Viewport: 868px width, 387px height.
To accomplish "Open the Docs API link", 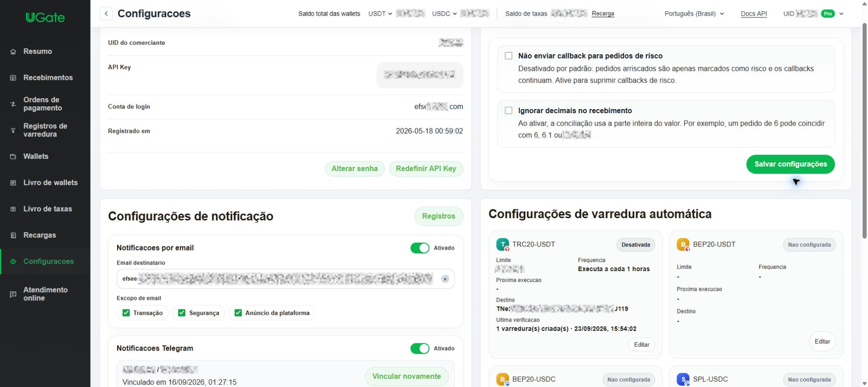I will [754, 14].
